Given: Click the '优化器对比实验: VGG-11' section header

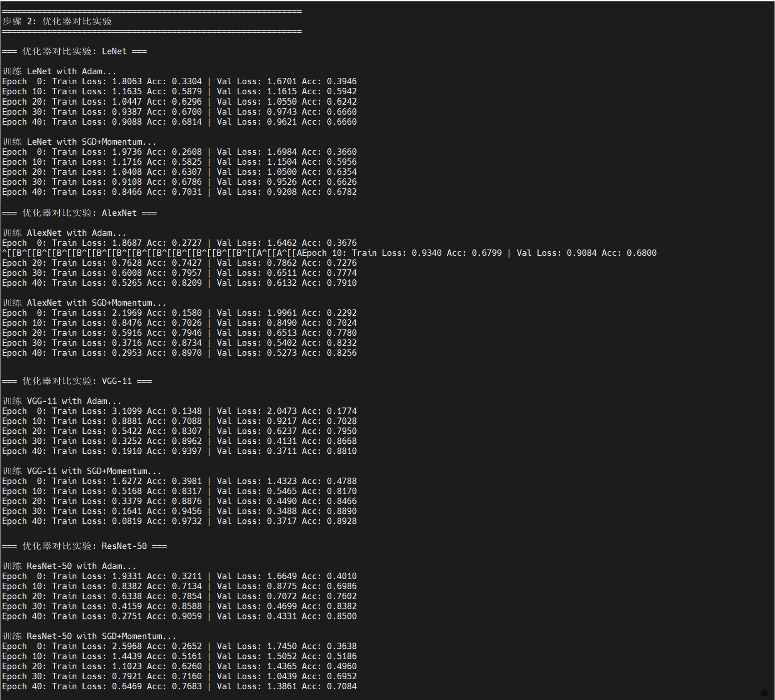Looking at the screenshot, I should 77,381.
